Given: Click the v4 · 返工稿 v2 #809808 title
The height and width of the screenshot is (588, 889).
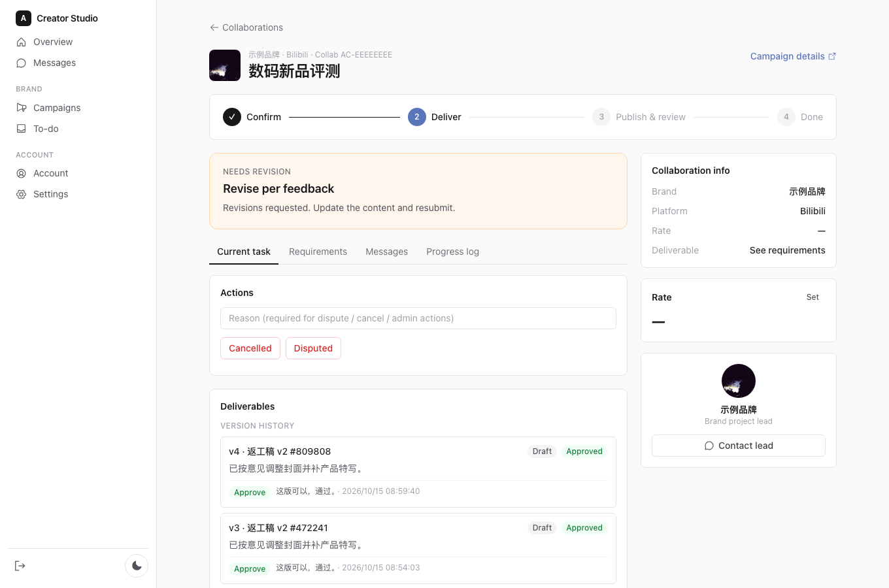Looking at the screenshot, I should (x=280, y=451).
